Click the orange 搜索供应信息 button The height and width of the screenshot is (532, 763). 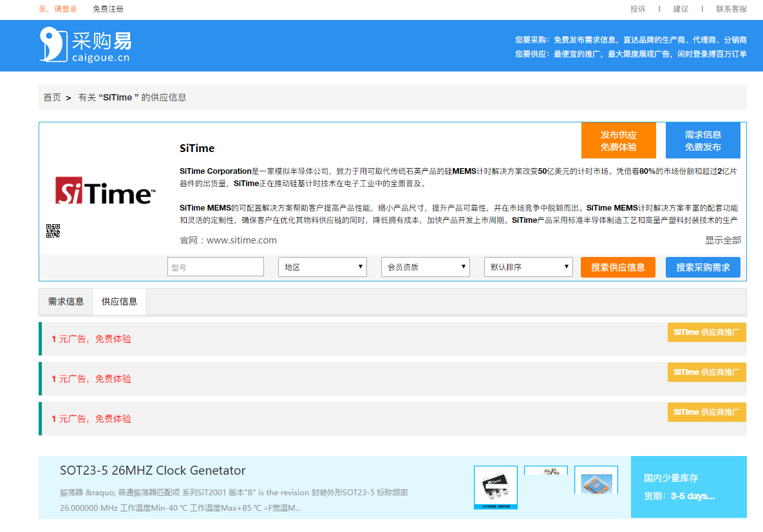(617, 267)
